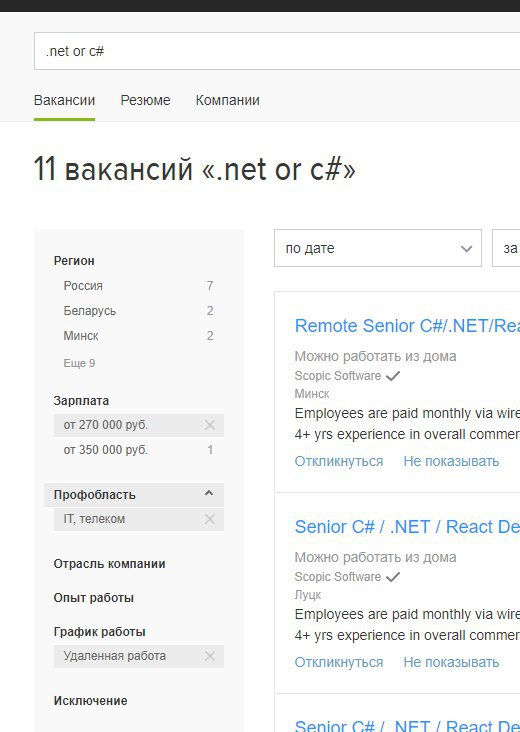Viewport: 520px width, 732px height.
Task: Remove the 'от 270 000 руб.' salary filter
Action: pos(210,425)
